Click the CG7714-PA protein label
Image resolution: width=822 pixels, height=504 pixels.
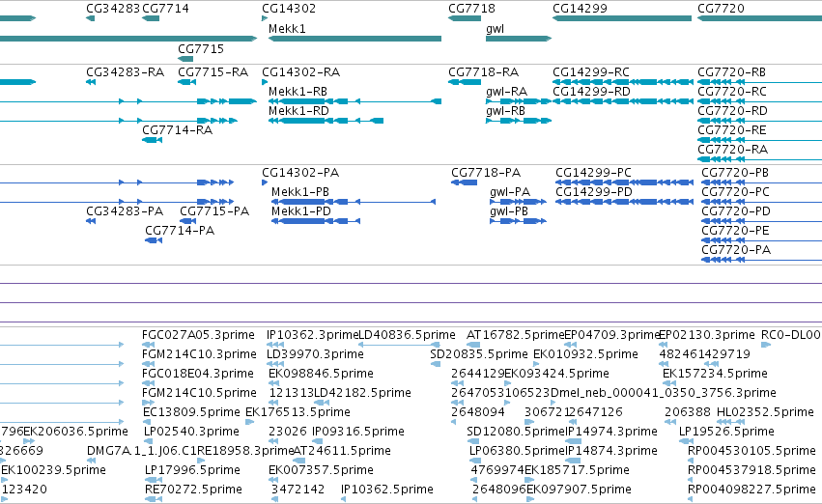180,231
